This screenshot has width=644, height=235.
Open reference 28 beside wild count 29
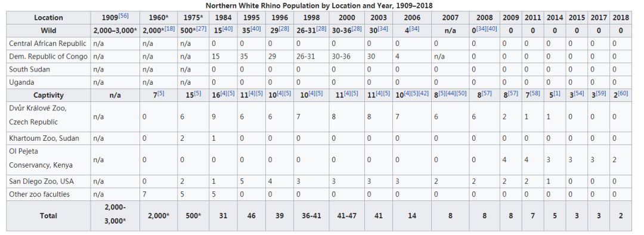(283, 29)
